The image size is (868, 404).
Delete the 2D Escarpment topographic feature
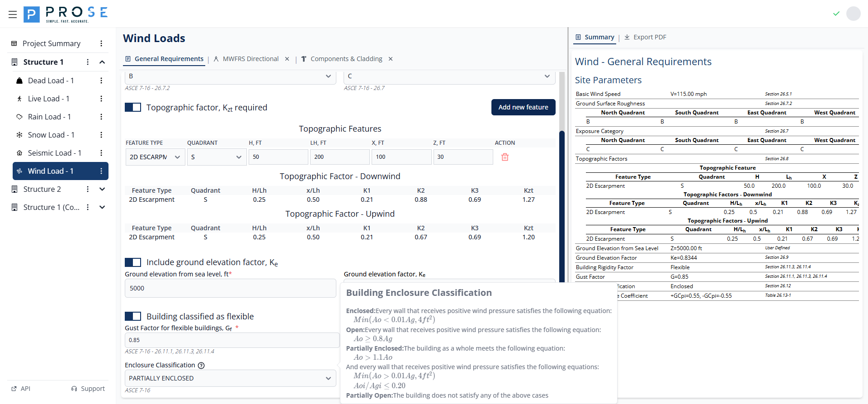505,157
